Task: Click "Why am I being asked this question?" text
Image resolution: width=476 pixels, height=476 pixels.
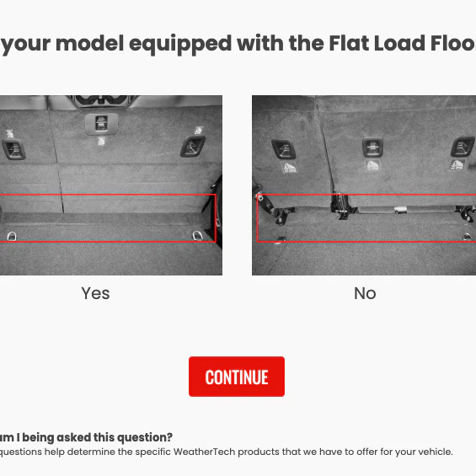Action: tap(86, 437)
